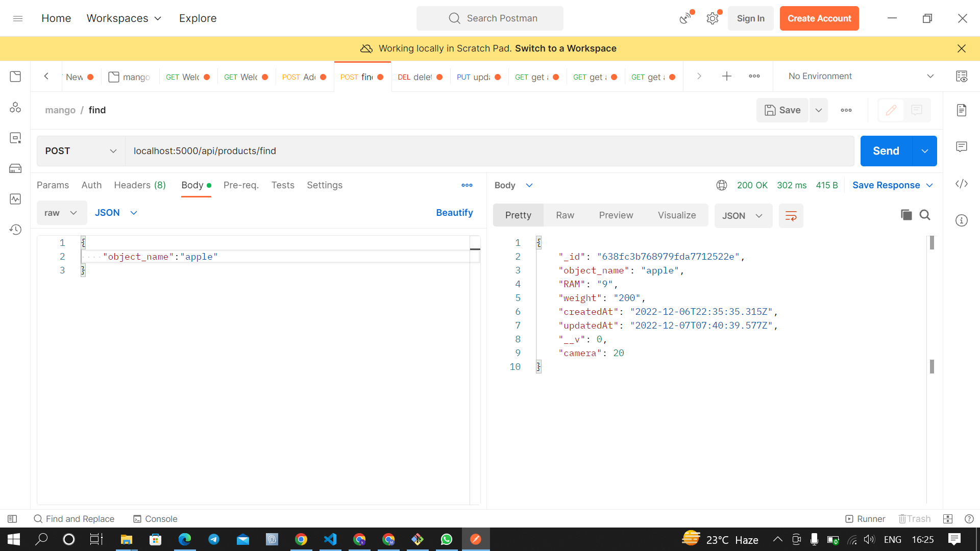The image size is (980, 551).
Task: Click Create Account button
Action: 819,18
